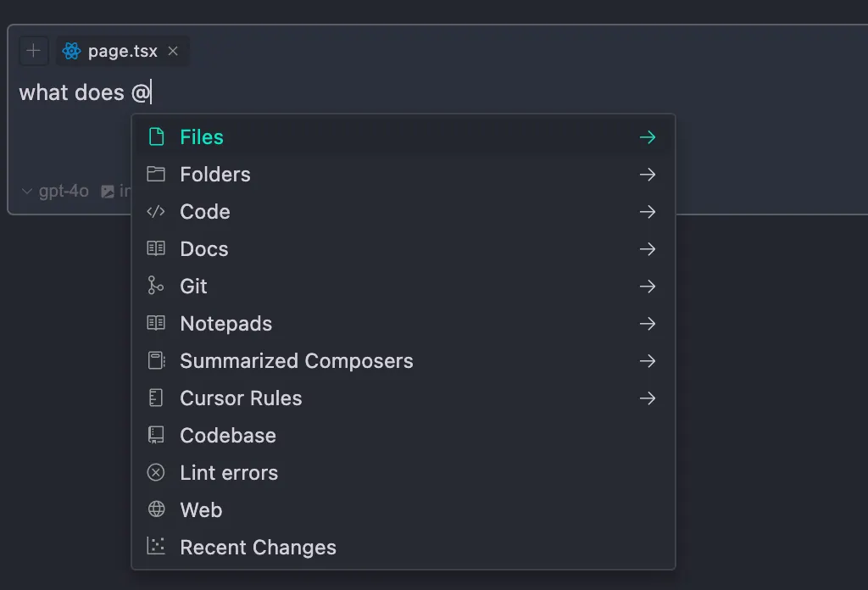Click the Git branch icon

[x=156, y=286]
